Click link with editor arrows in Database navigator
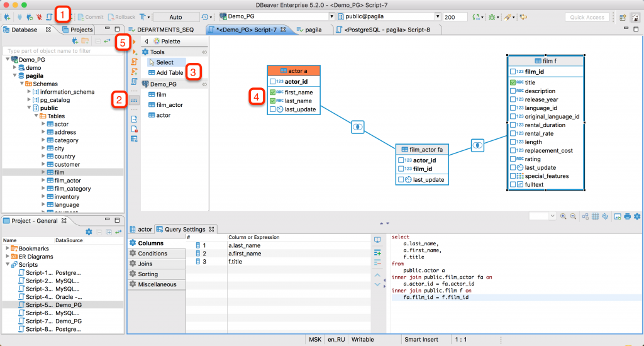This screenshot has width=644, height=346. [107, 41]
